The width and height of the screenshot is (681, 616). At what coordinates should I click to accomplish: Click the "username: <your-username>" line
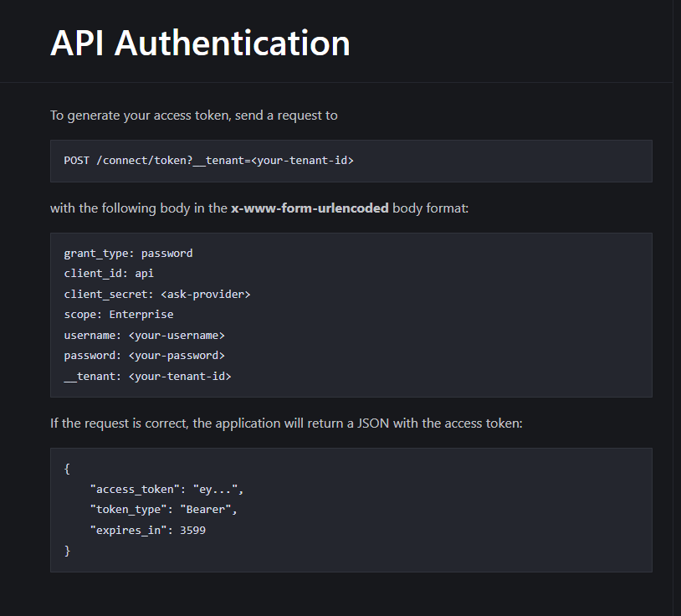(x=144, y=336)
